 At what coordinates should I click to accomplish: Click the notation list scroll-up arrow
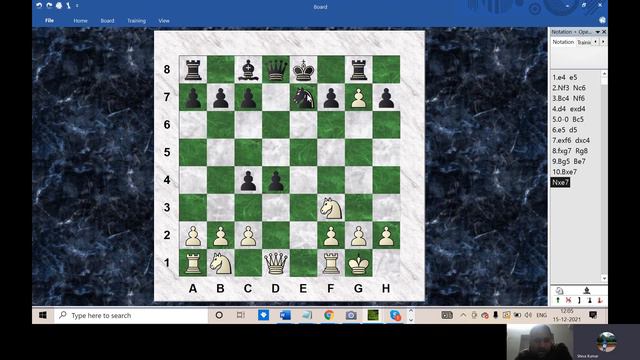click(x=604, y=73)
